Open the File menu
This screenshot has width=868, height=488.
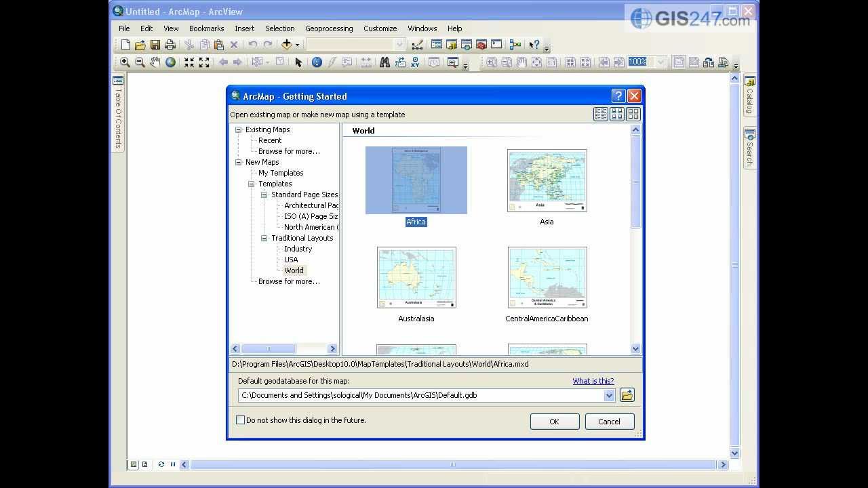(124, 28)
